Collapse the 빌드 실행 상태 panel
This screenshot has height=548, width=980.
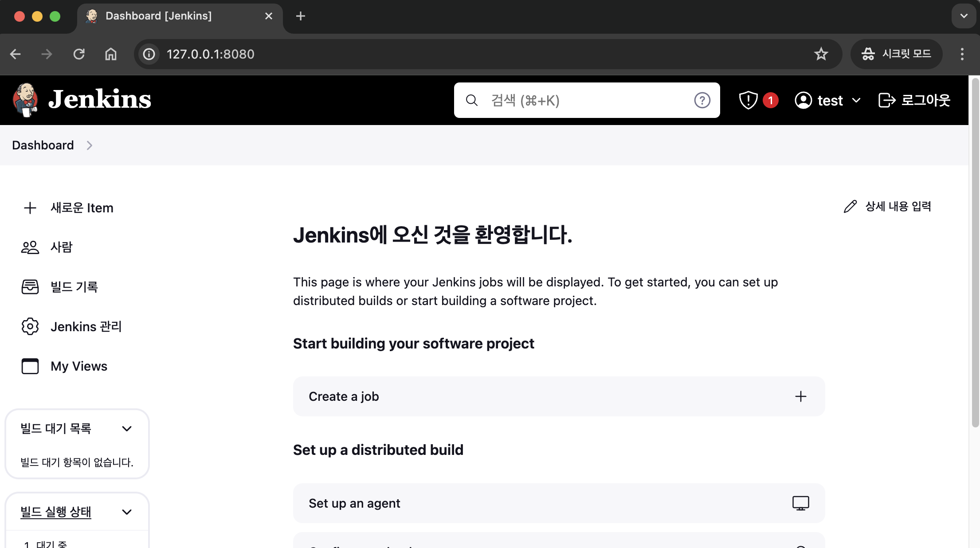tap(127, 512)
